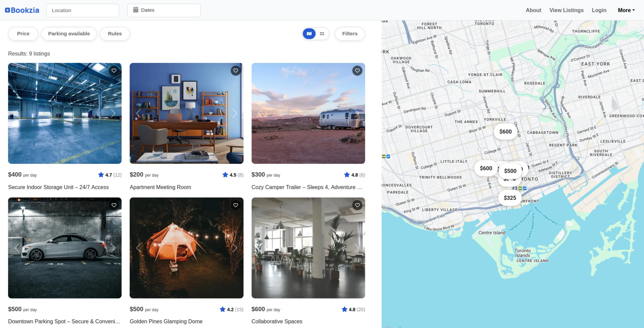Open the Price filter dropdown
Screen dimensions: 644x328
[x=23, y=34]
